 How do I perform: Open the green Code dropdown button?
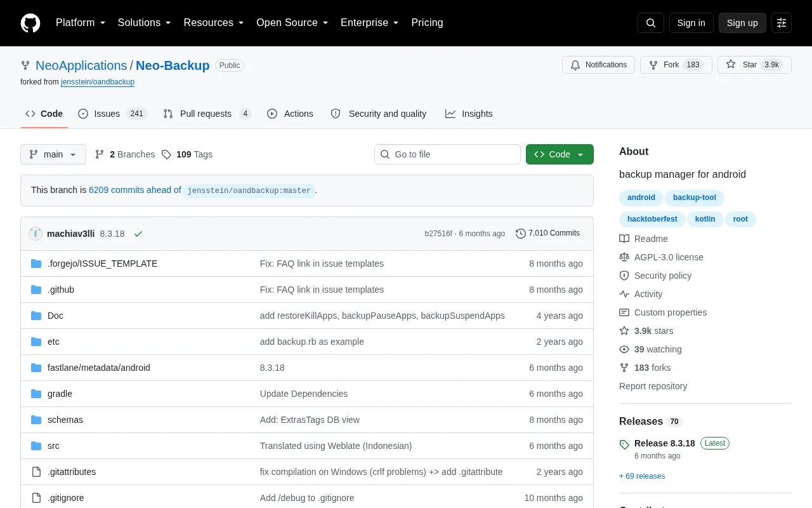pos(560,154)
